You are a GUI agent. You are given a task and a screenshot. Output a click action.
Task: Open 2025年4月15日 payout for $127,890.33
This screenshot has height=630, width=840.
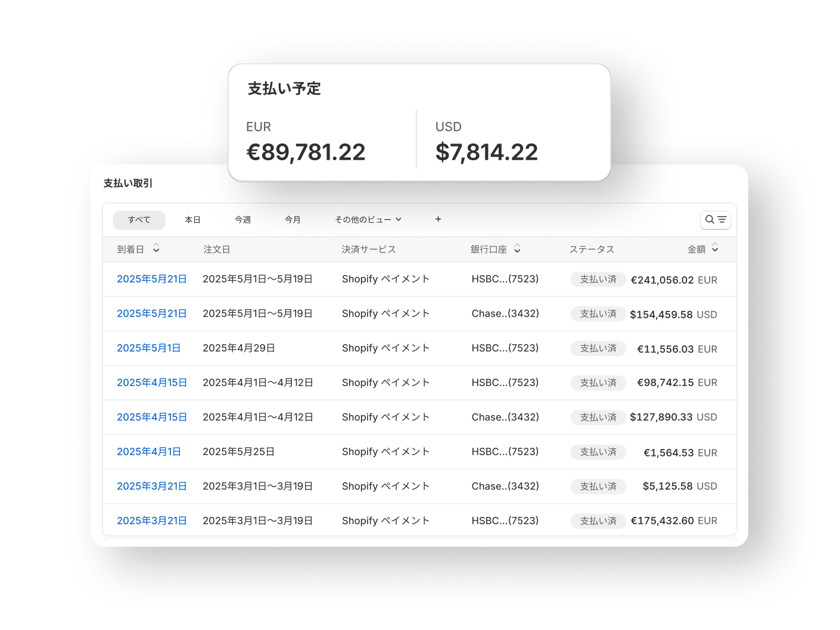click(152, 417)
